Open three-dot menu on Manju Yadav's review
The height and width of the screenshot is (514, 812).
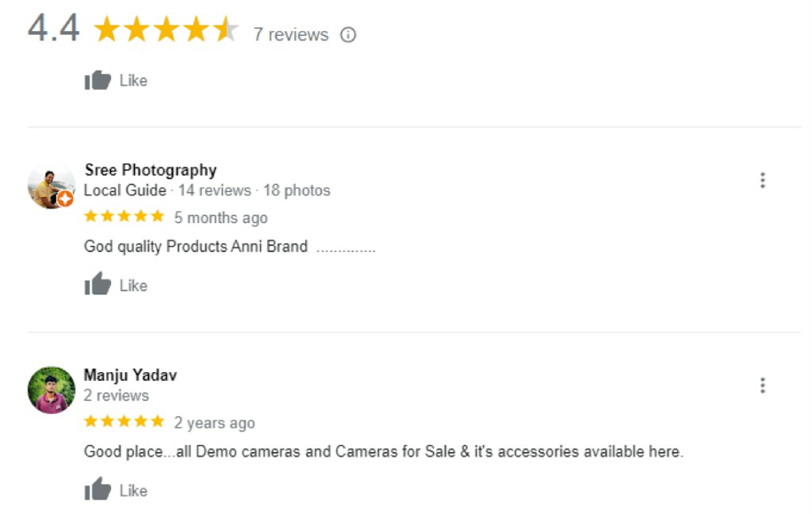[x=762, y=385]
